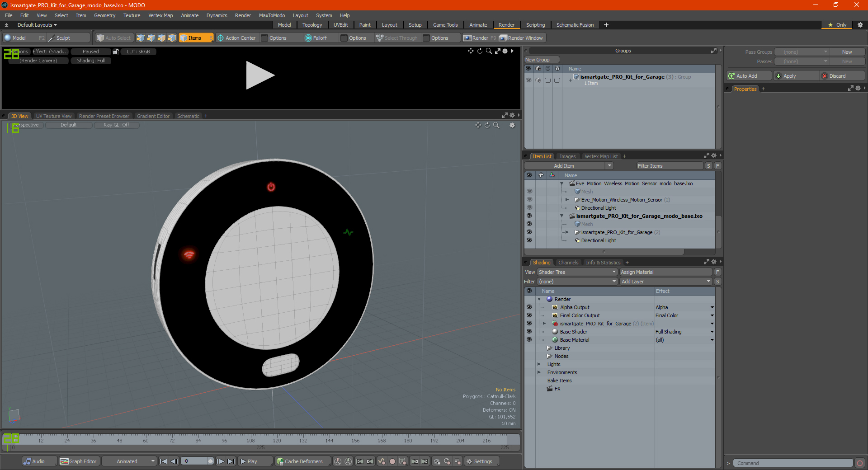Toggle visibility of Base Material
Screen dimensions: 868x470
point(529,340)
